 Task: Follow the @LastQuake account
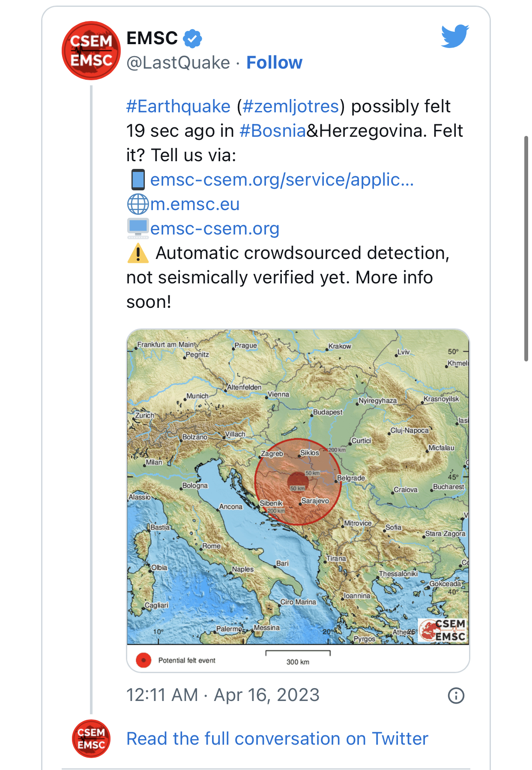(x=275, y=63)
